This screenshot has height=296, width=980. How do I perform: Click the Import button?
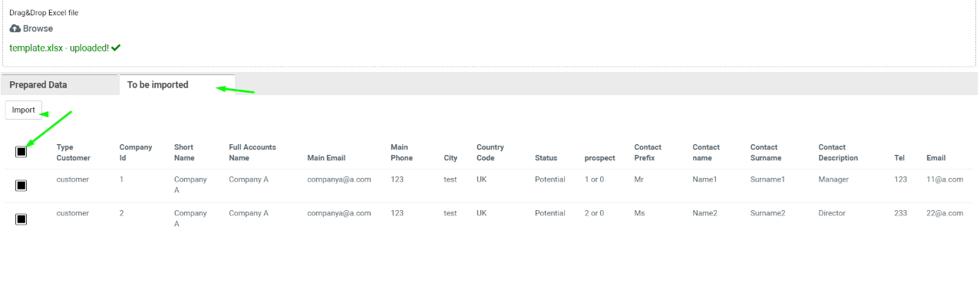pyautogui.click(x=23, y=110)
